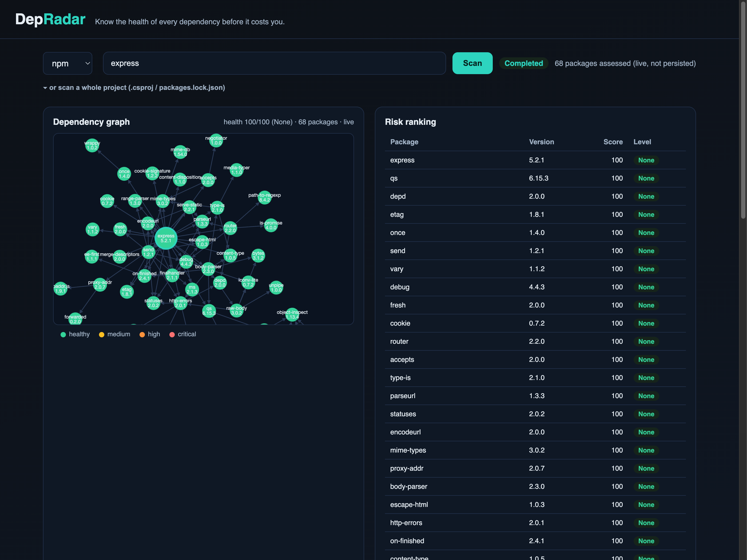Select the router 2.2.0 graph node
The height and width of the screenshot is (560, 747).
pos(230,228)
